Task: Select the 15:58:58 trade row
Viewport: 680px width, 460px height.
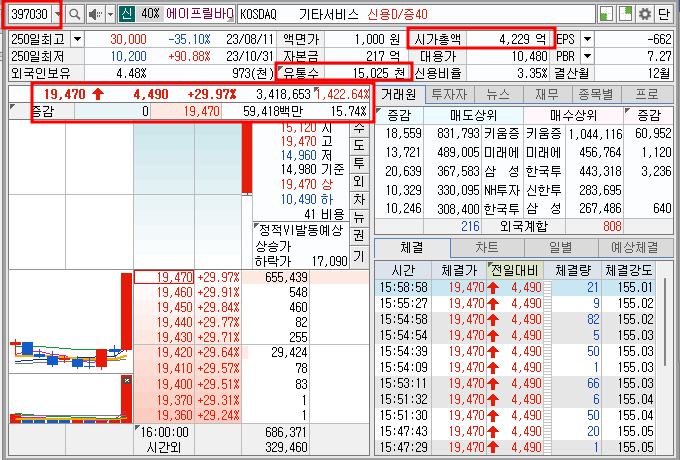Action: tap(515, 287)
